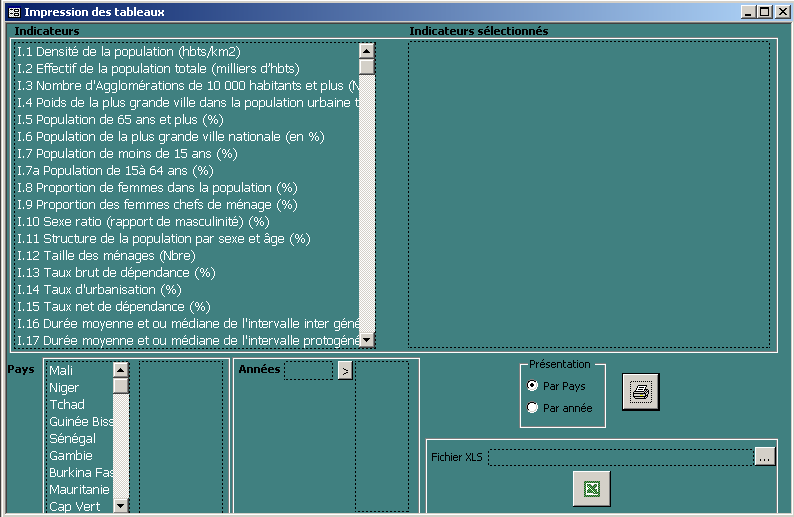Select the 'Par Pays' radio button
794x517 pixels.
pyautogui.click(x=532, y=386)
